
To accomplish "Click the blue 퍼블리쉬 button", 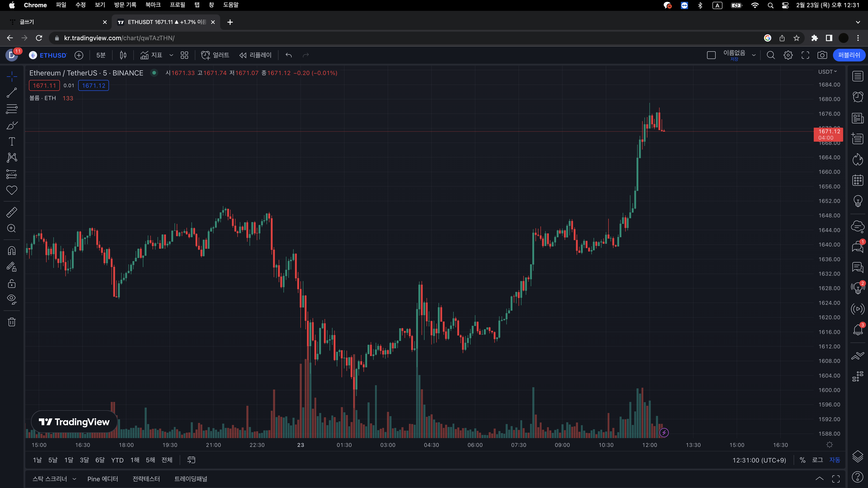I will click(849, 55).
